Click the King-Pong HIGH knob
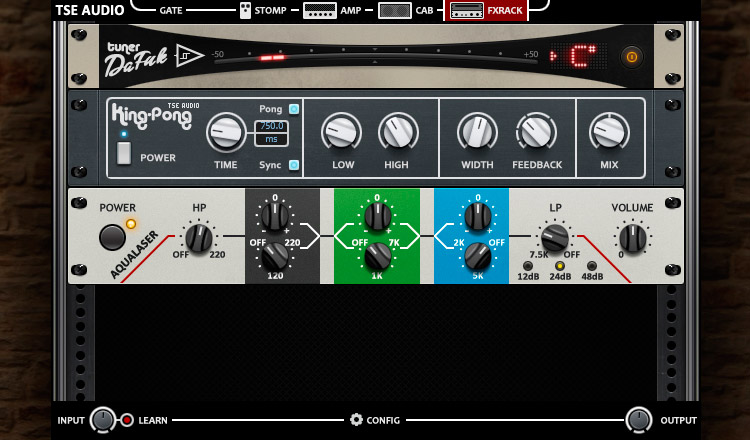 (398, 132)
